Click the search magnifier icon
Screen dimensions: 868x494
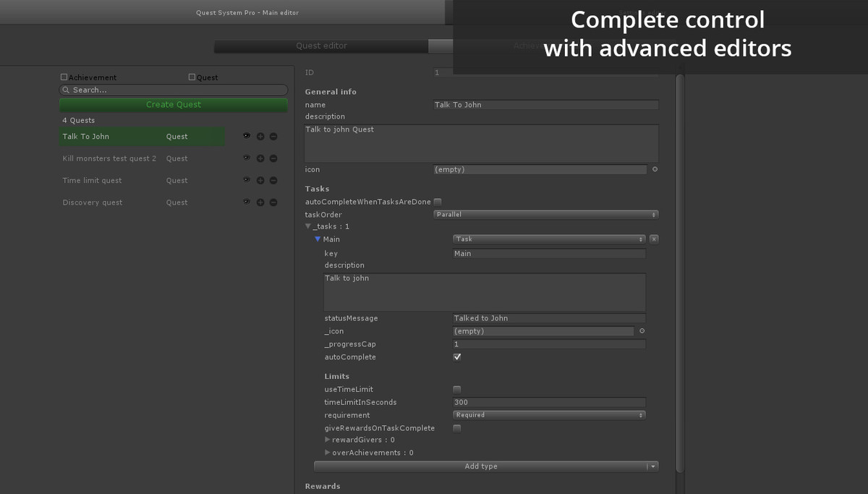point(67,90)
